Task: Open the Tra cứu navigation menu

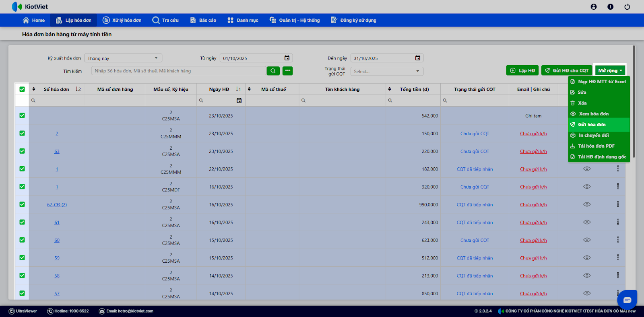Action: point(165,20)
